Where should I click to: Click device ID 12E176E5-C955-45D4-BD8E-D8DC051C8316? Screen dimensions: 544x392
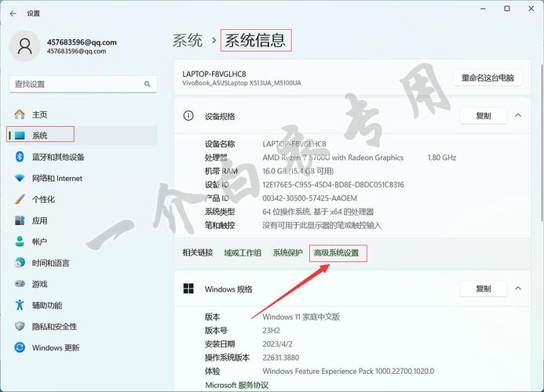click(333, 184)
